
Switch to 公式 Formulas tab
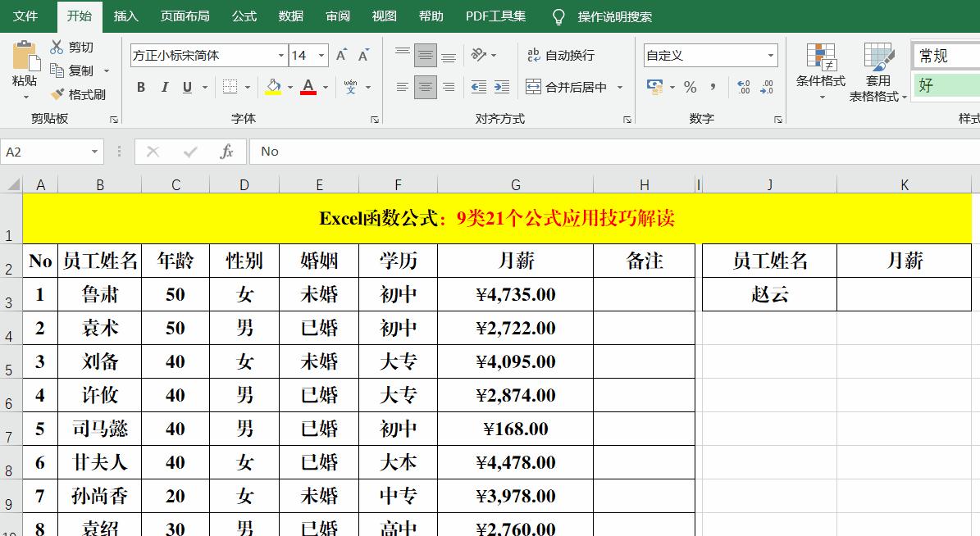tap(244, 16)
